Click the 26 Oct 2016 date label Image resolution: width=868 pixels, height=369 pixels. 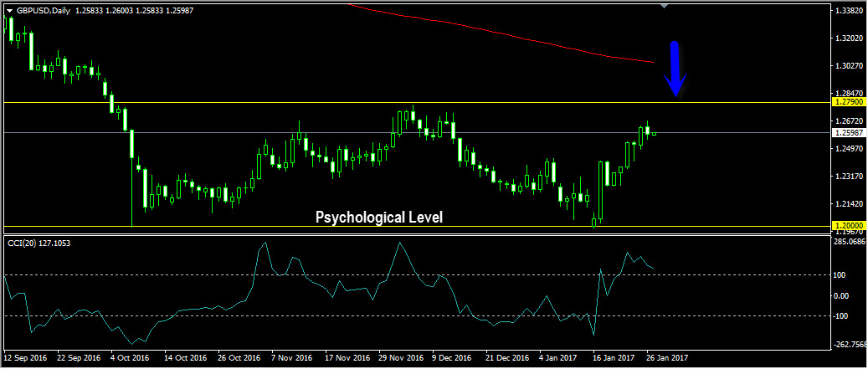coord(238,357)
